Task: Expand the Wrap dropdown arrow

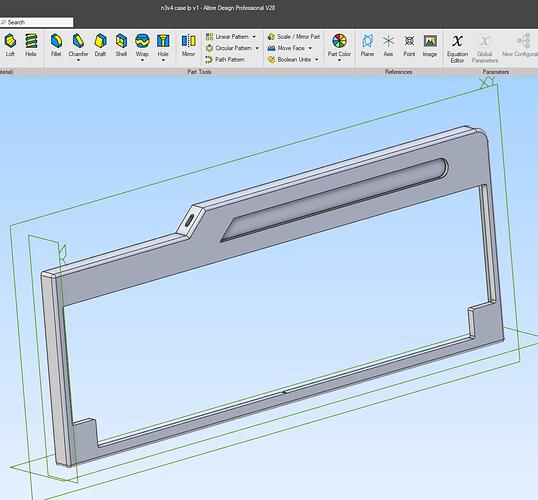Action: coord(142,60)
